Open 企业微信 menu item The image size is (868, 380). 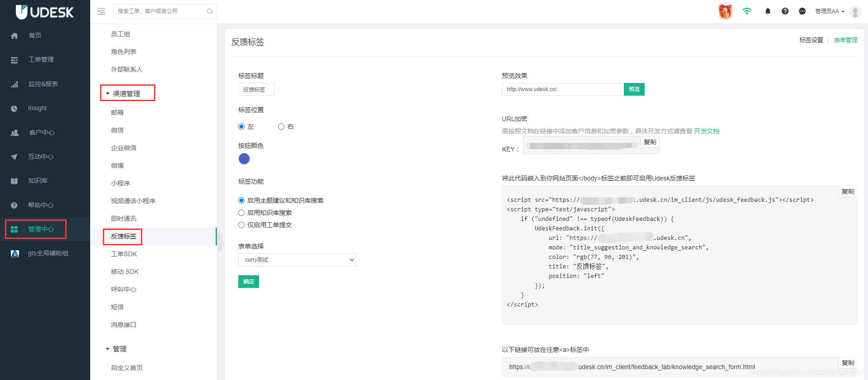(x=124, y=148)
